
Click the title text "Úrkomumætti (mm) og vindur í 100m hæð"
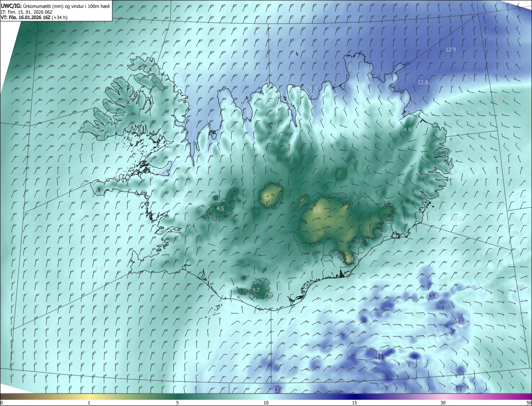coord(66,6)
